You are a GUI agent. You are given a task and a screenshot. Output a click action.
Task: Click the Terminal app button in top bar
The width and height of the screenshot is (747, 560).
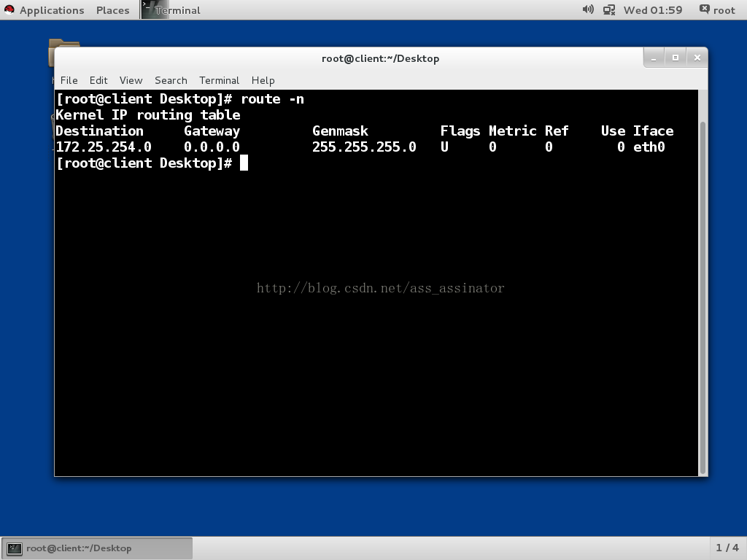171,9
